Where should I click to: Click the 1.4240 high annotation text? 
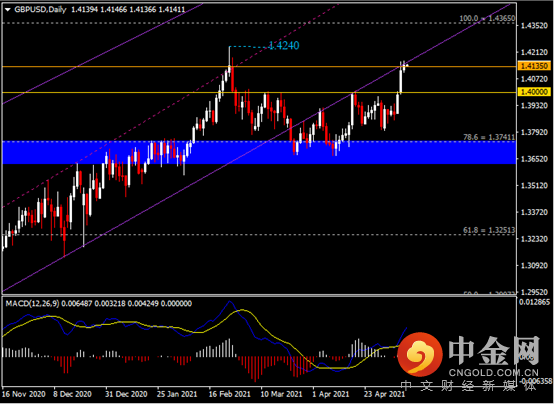[x=284, y=46]
